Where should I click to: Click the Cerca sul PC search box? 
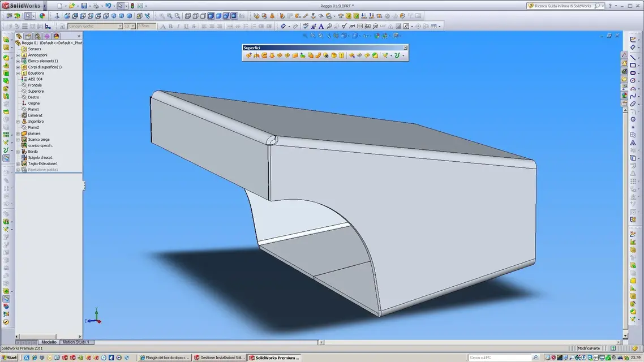click(500, 358)
